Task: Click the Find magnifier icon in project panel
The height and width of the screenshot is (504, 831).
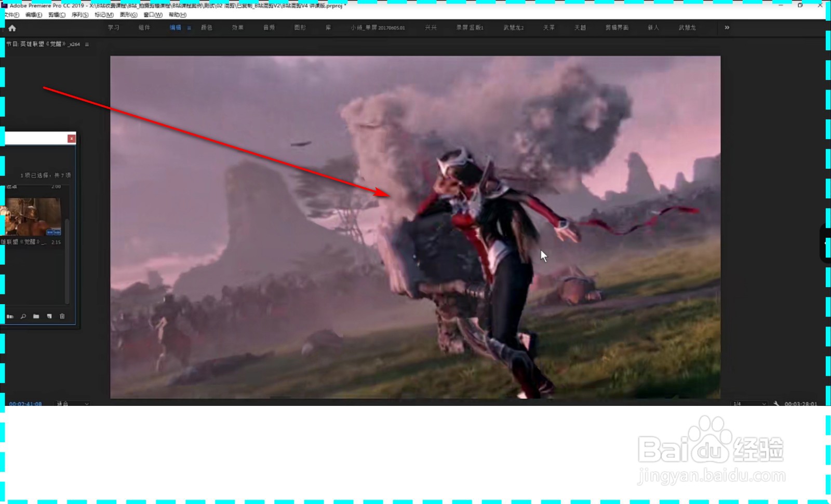Action: click(23, 316)
